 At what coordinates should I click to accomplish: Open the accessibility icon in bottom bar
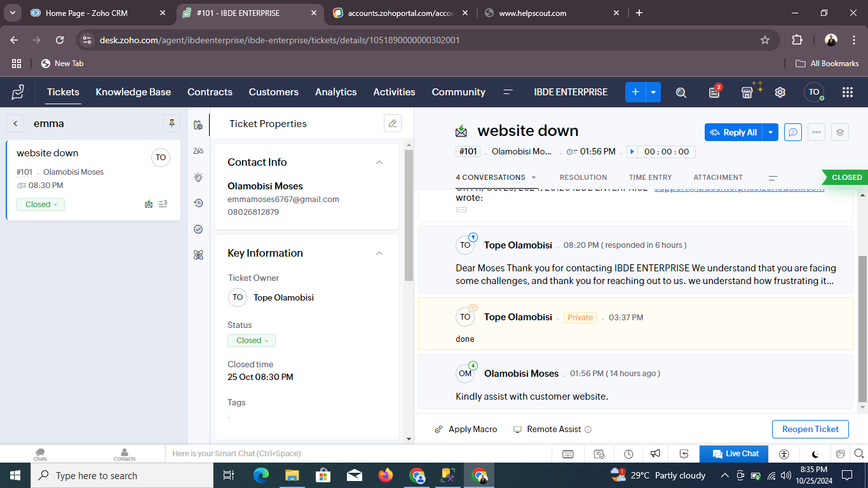[784, 454]
